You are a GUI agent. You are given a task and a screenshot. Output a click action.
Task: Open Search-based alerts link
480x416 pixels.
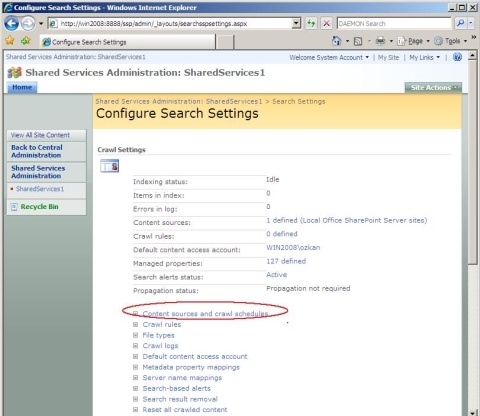[x=177, y=388]
